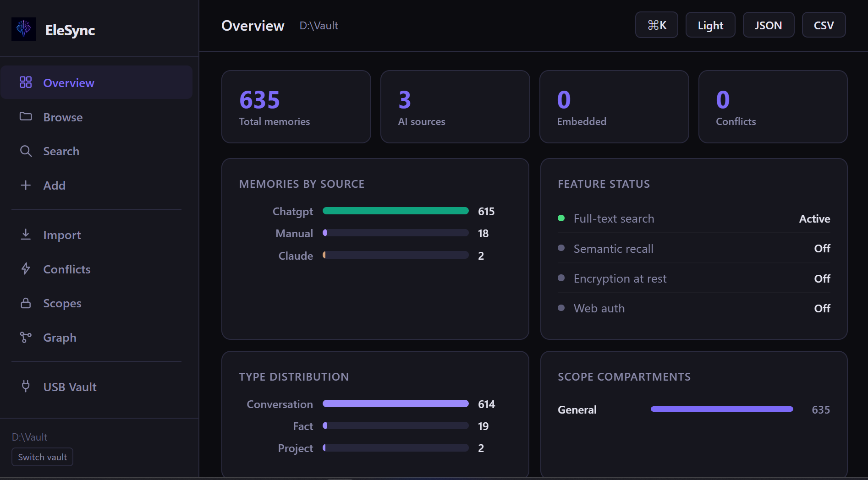868x480 pixels.
Task: Click the 'Manual' source label
Action: tap(294, 234)
